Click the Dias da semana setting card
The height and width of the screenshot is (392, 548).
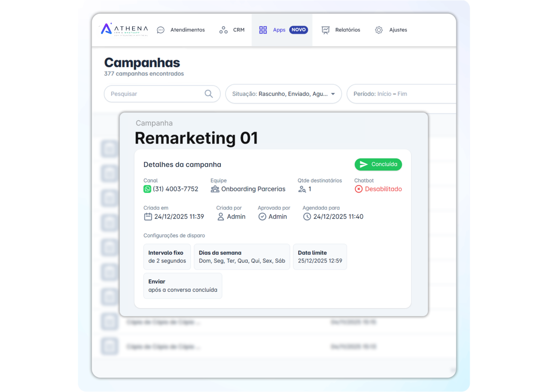[x=242, y=257]
